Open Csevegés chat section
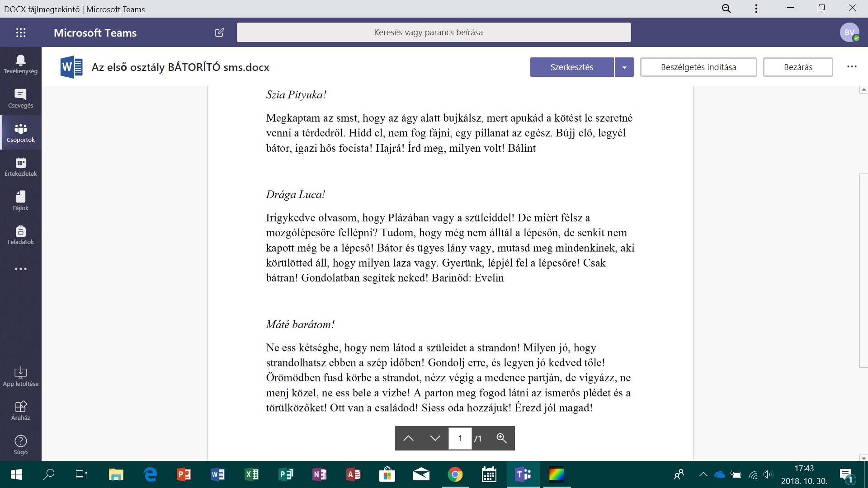 click(21, 99)
